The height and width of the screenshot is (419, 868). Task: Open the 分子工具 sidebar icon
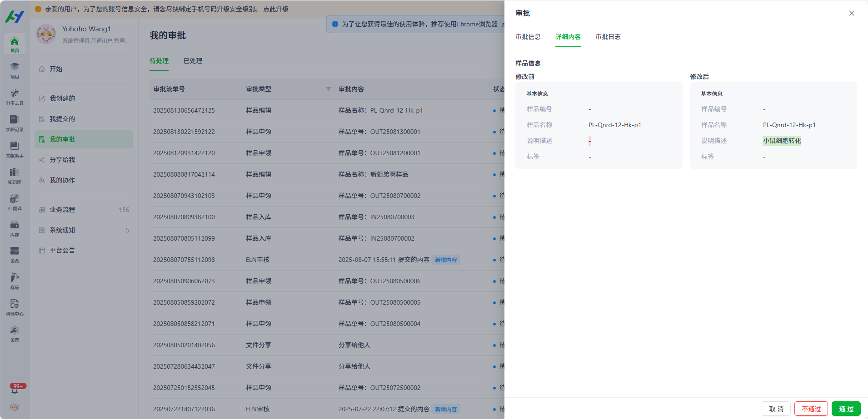coord(14,96)
